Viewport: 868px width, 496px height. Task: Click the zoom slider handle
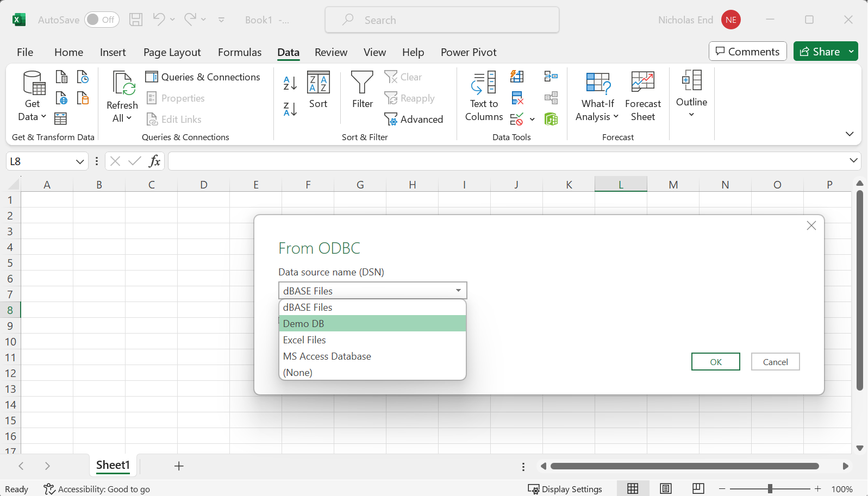coord(770,489)
